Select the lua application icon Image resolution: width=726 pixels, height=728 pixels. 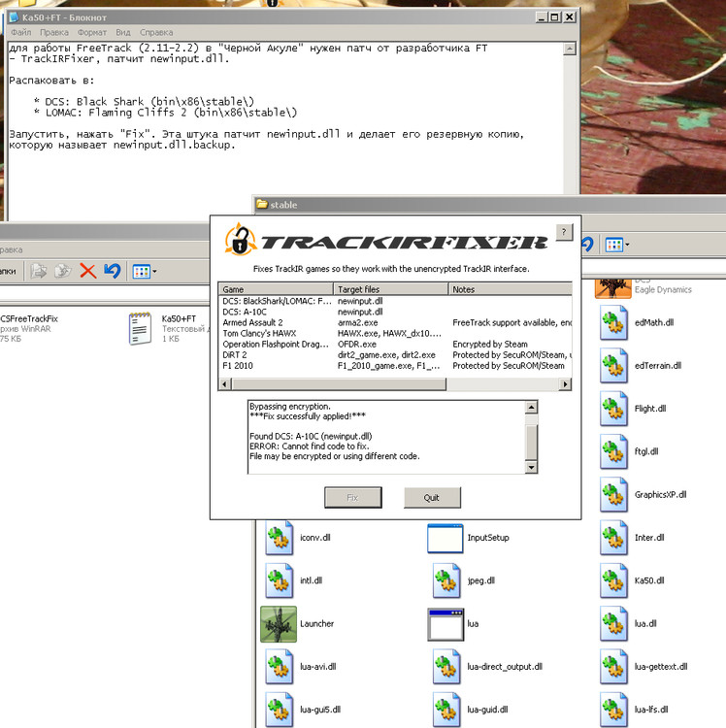pyautogui.click(x=445, y=625)
